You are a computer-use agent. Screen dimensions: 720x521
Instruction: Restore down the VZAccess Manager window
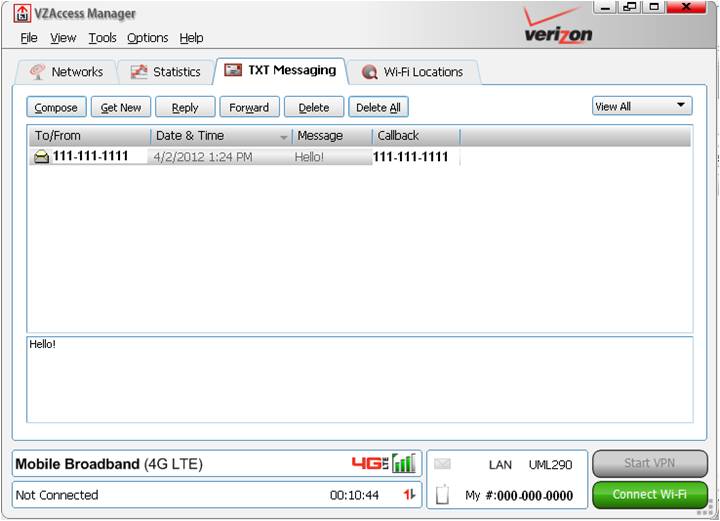630,7
